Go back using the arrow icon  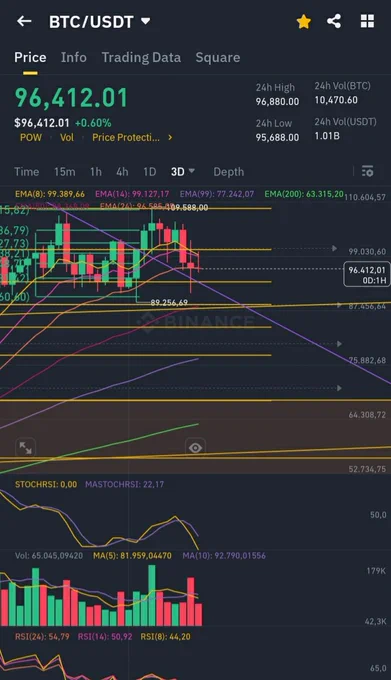click(24, 21)
